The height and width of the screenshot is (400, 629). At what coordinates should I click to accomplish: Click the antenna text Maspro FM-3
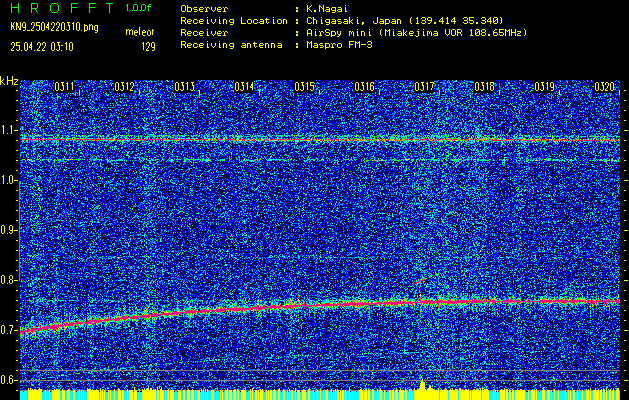tap(338, 45)
